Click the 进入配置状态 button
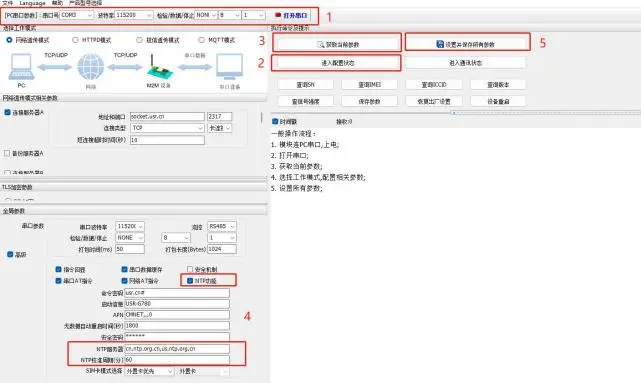The image size is (641, 383). pos(337,63)
